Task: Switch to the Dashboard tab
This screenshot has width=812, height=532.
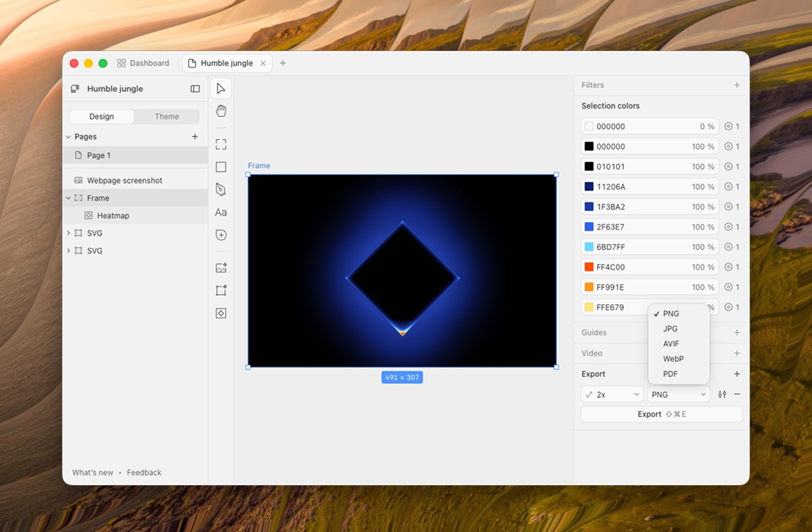Action: tap(143, 63)
